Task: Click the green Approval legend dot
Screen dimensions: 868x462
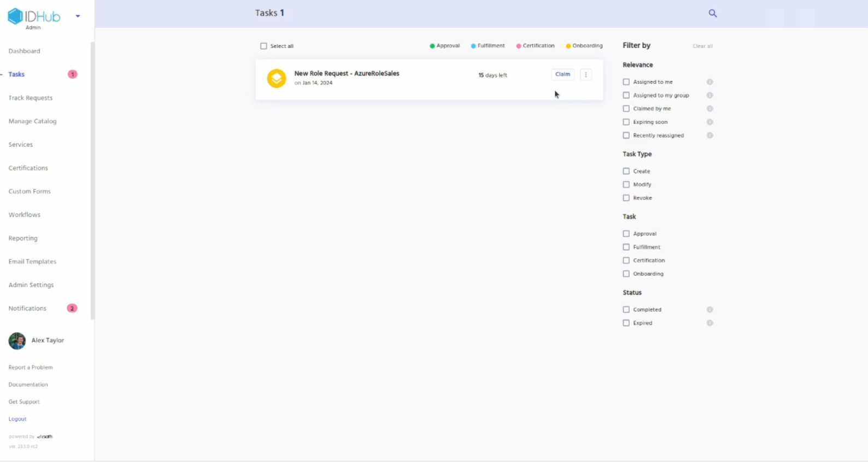Action: tap(432, 46)
